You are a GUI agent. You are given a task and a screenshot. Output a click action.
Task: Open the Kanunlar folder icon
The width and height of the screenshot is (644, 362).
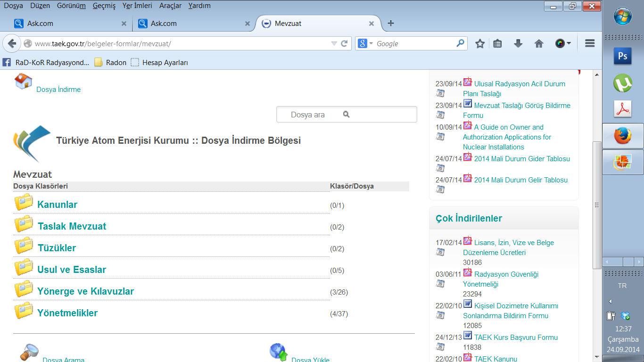point(24,202)
